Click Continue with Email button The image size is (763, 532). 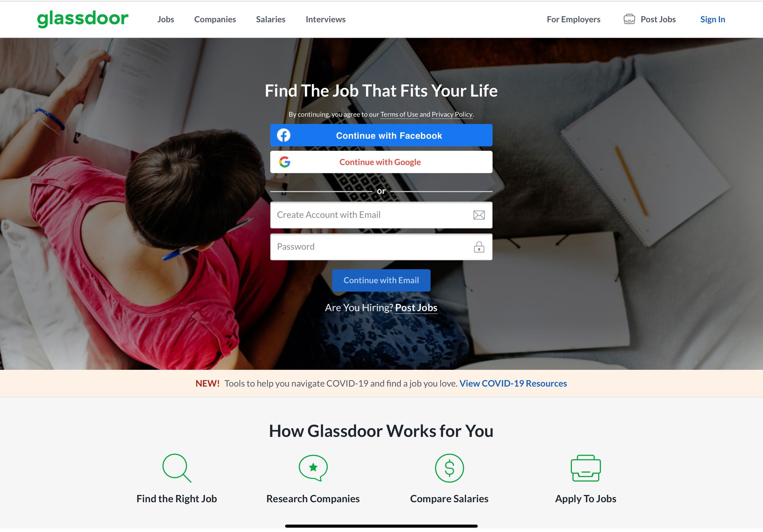pos(381,280)
